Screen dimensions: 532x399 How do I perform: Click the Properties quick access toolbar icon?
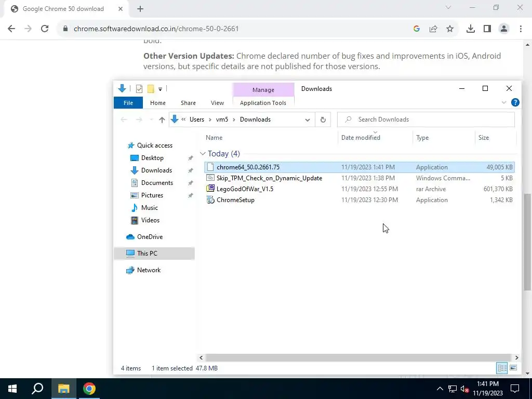[x=139, y=89]
